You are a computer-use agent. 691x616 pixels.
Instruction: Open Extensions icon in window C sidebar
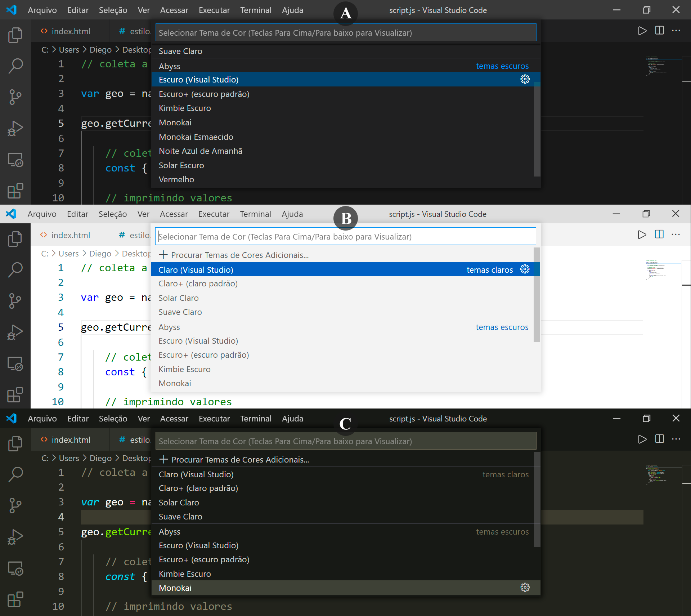15,599
